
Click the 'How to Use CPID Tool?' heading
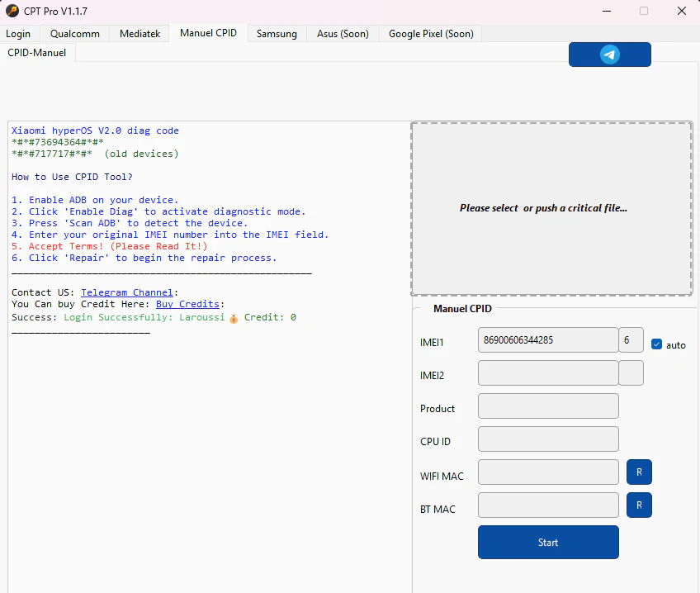click(x=72, y=177)
